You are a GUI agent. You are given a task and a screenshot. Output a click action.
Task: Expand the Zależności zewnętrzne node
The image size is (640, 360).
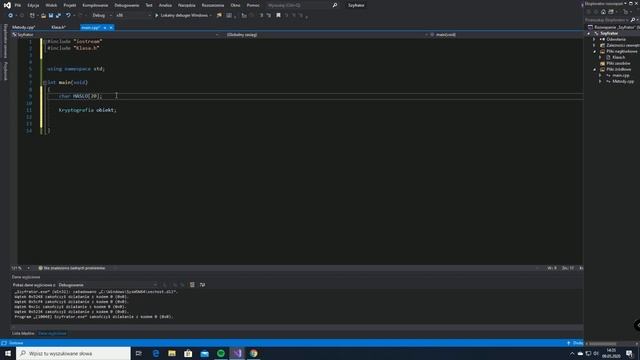[594, 45]
